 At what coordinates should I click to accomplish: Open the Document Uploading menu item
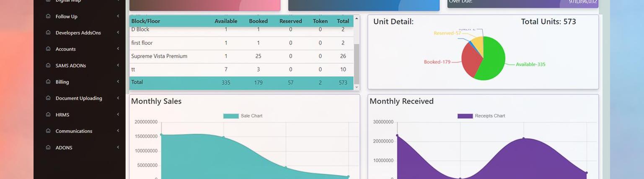pyautogui.click(x=80, y=98)
